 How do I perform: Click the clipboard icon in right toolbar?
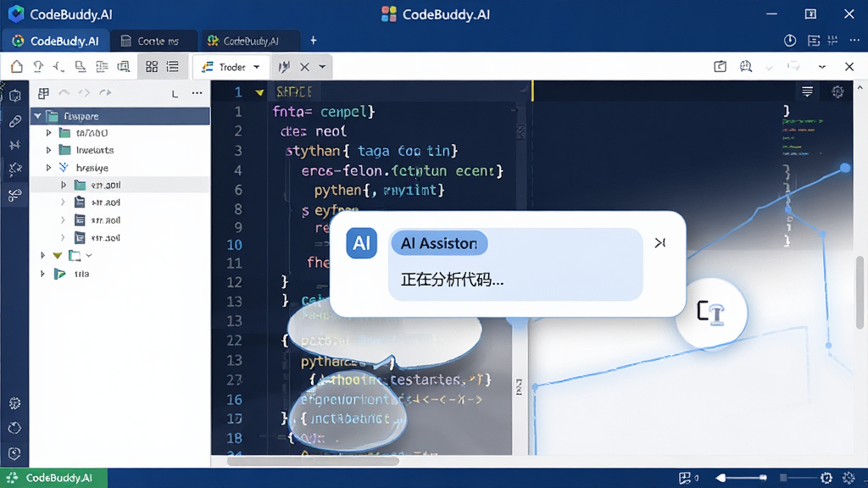pyautogui.click(x=721, y=67)
